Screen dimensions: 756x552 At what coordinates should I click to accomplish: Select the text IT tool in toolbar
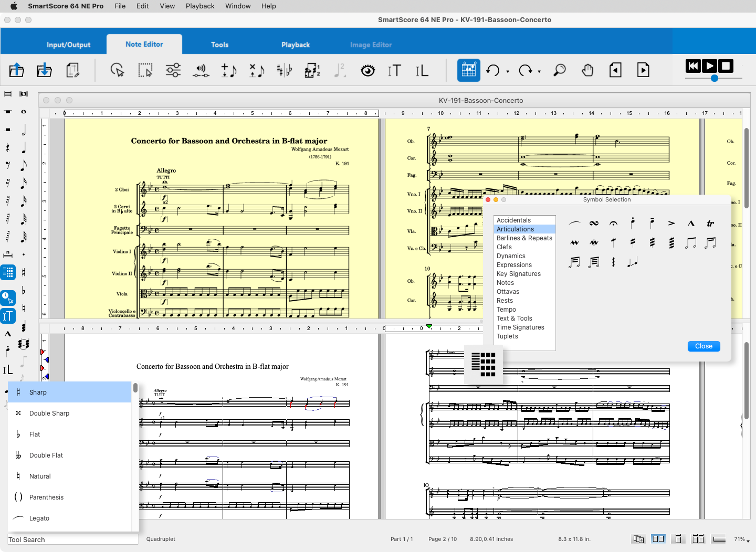coord(394,70)
